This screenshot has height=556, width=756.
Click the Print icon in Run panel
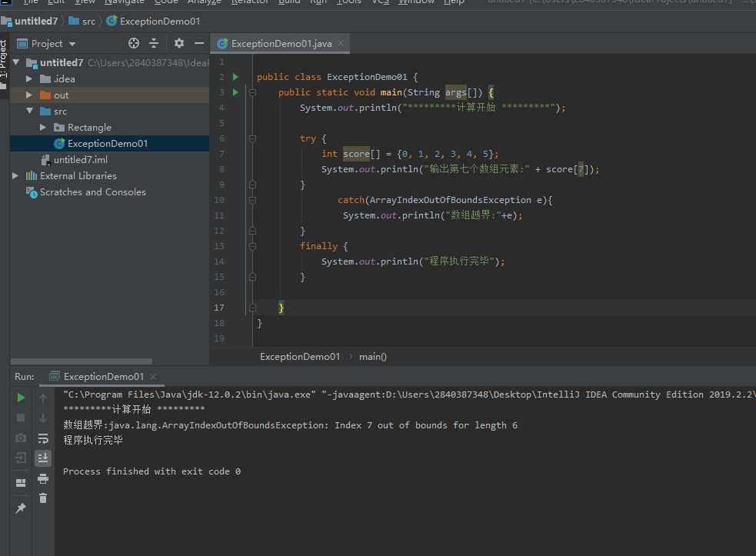click(43, 478)
